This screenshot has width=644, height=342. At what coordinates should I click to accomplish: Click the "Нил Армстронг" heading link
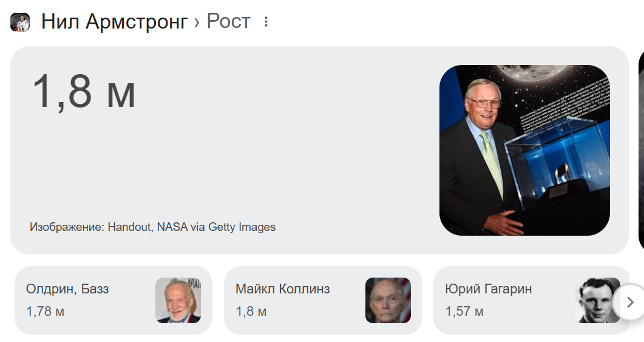tap(114, 22)
